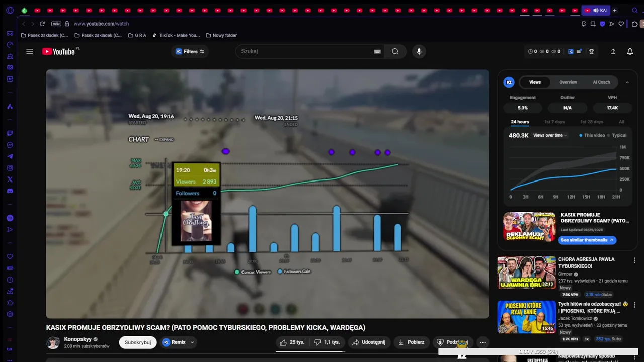644x362 pixels.
Task: Reload the current YouTube page
Action: [x=42, y=24]
